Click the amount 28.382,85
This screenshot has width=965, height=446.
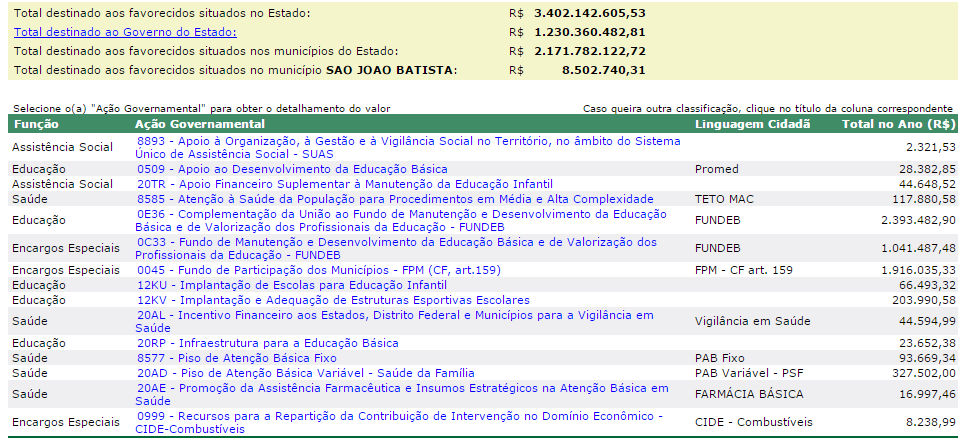tap(928, 169)
